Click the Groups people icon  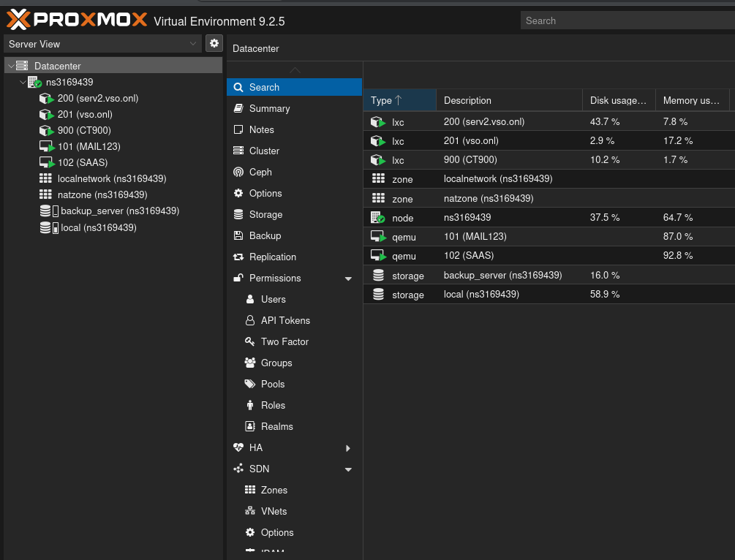(x=250, y=363)
